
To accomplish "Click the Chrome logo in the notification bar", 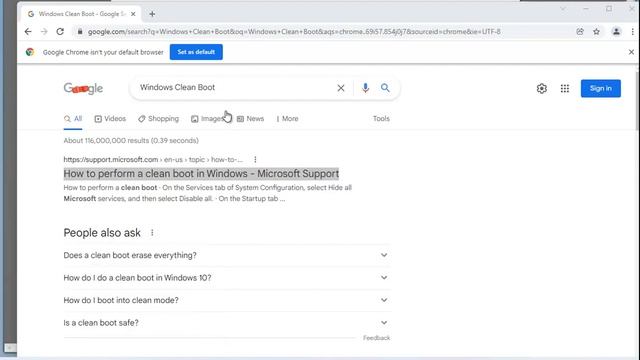I will (30, 52).
